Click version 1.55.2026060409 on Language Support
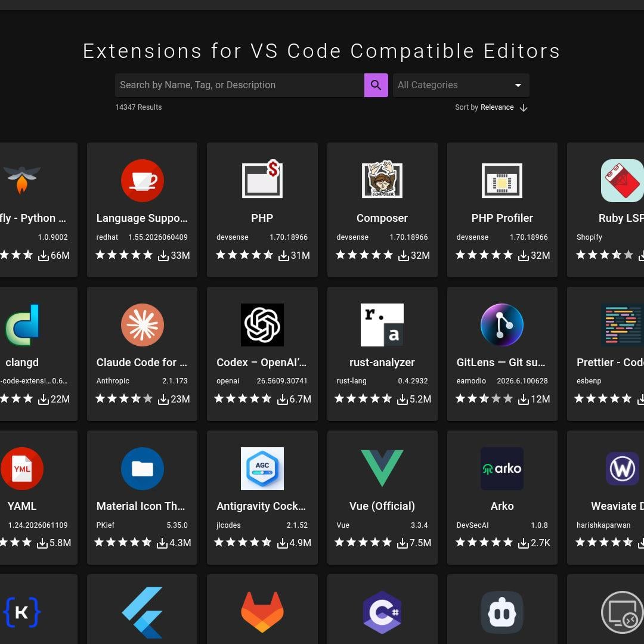 pos(158,237)
